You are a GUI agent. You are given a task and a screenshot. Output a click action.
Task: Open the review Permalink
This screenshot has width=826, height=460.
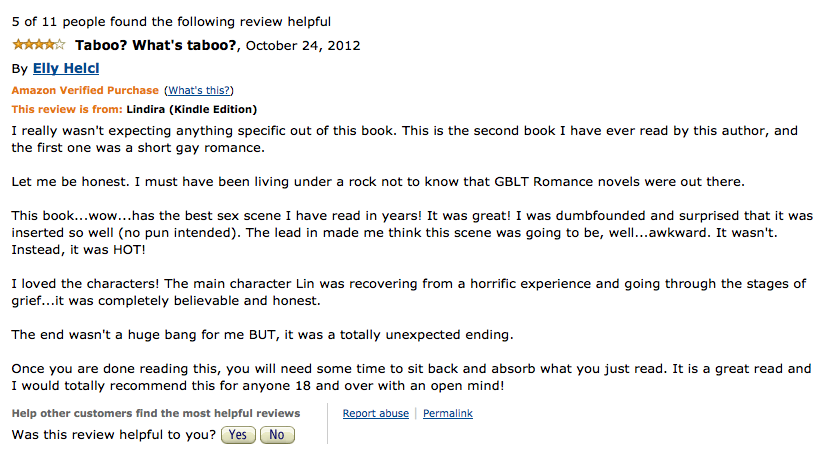tap(448, 413)
